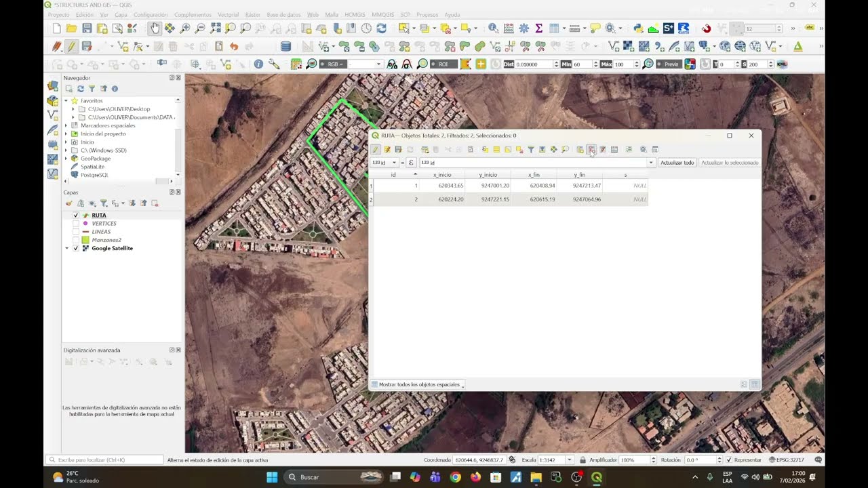
Task: Collapse the Google Satellite layer group arrow
Action: point(67,248)
